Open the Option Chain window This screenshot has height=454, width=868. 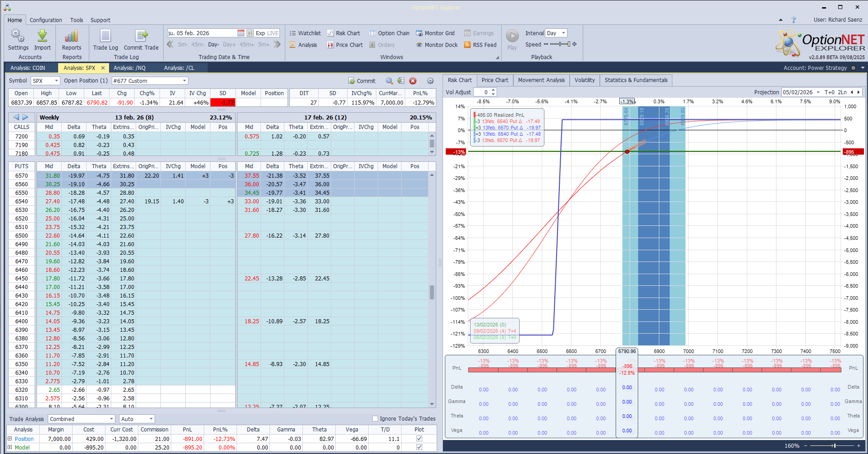[389, 33]
